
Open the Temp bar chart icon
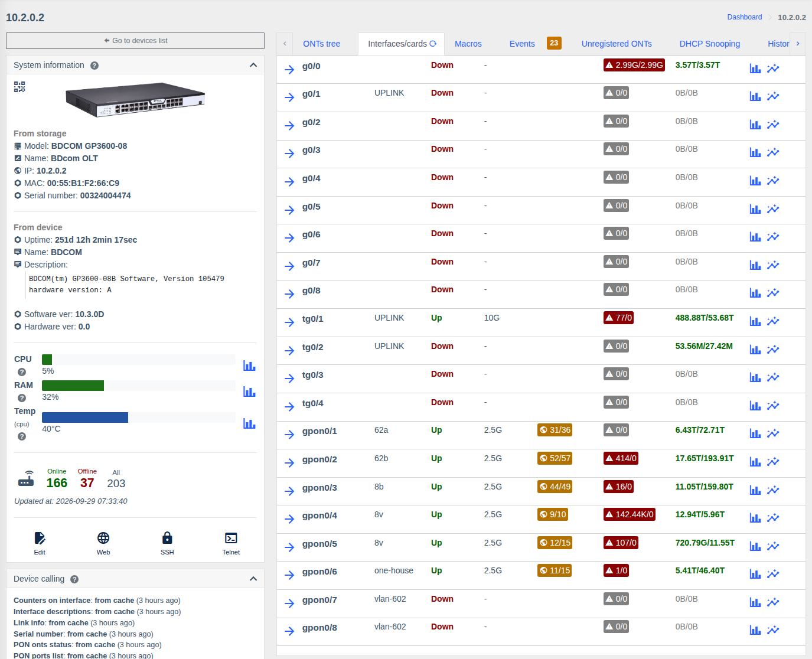point(249,424)
